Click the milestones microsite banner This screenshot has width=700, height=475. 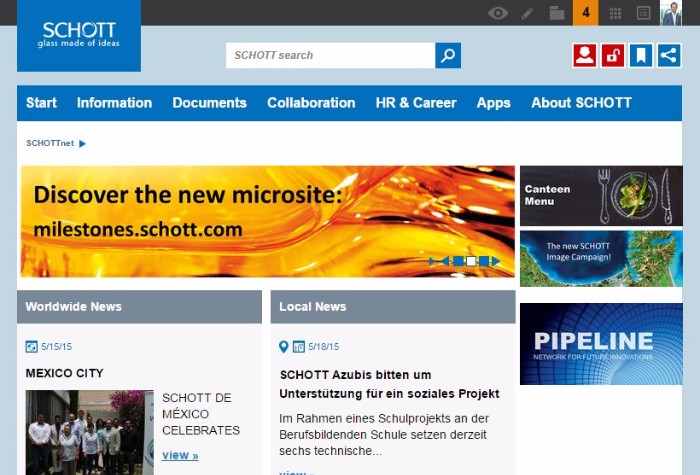[267, 221]
